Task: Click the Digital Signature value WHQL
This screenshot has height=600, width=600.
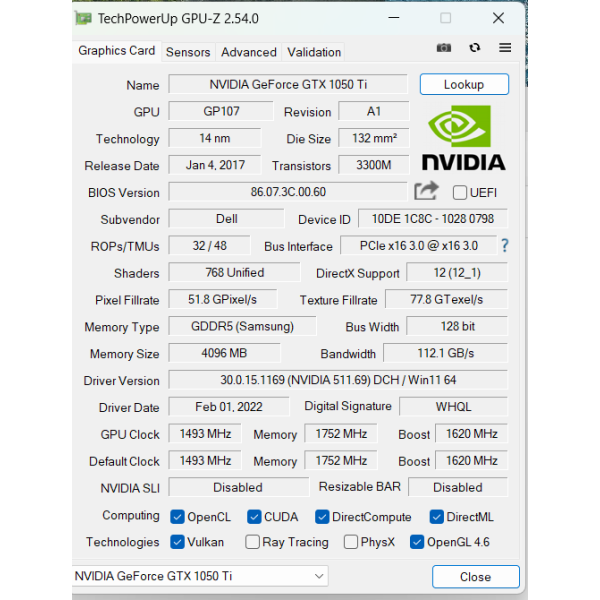Action: (x=453, y=406)
